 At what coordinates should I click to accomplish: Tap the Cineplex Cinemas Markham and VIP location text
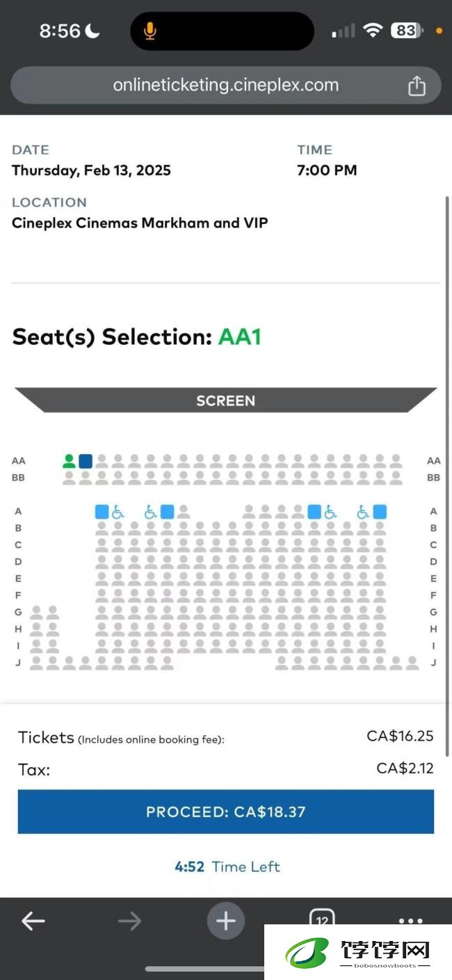point(140,223)
